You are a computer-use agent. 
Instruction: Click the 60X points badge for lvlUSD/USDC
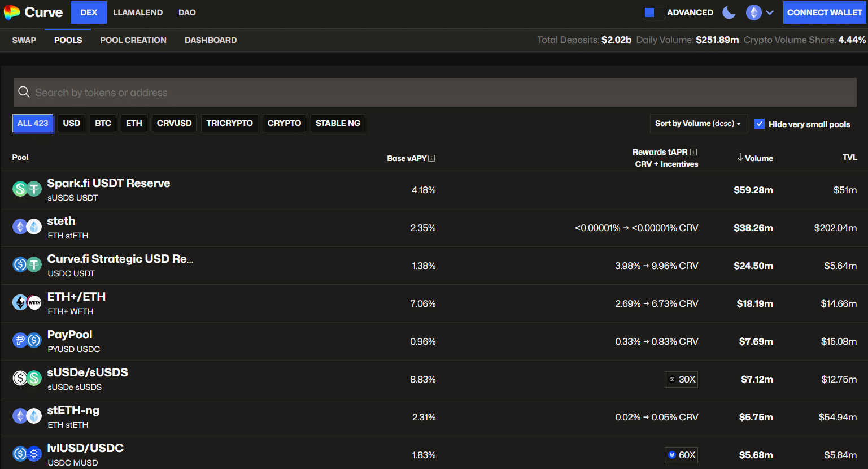[x=681, y=455]
